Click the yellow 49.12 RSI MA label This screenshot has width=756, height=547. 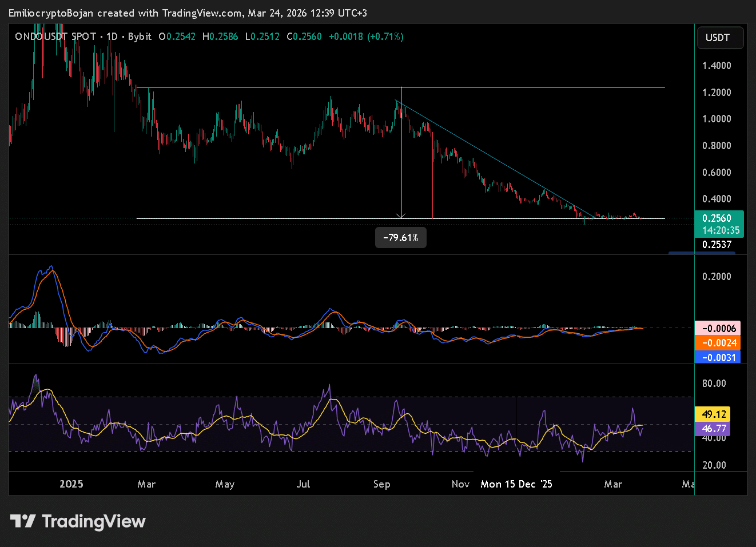[x=714, y=414]
